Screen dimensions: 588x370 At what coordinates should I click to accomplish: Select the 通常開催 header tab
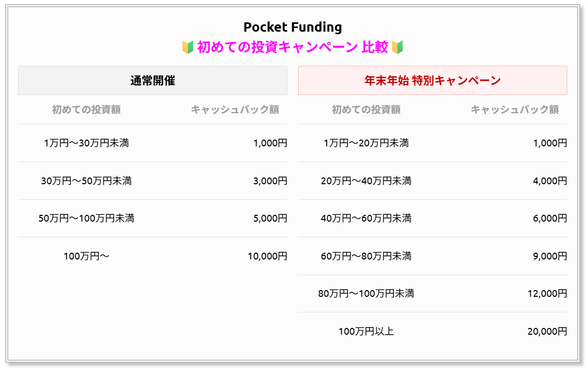[x=153, y=80]
